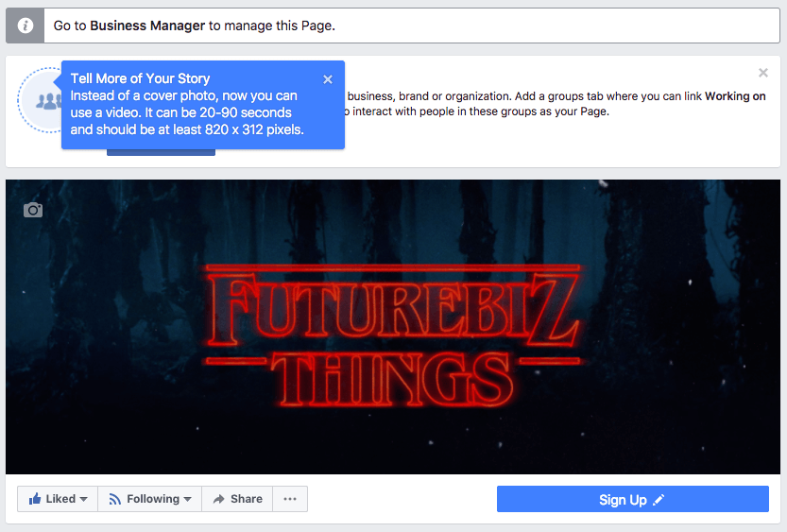Click the 'Tell More of Your Story' heading
This screenshot has height=532, width=787.
click(x=140, y=78)
